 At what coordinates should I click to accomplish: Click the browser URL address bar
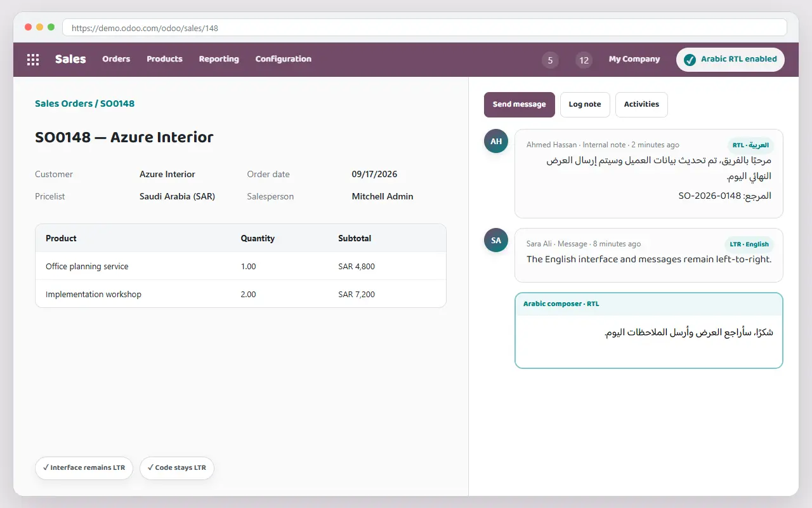coord(424,28)
